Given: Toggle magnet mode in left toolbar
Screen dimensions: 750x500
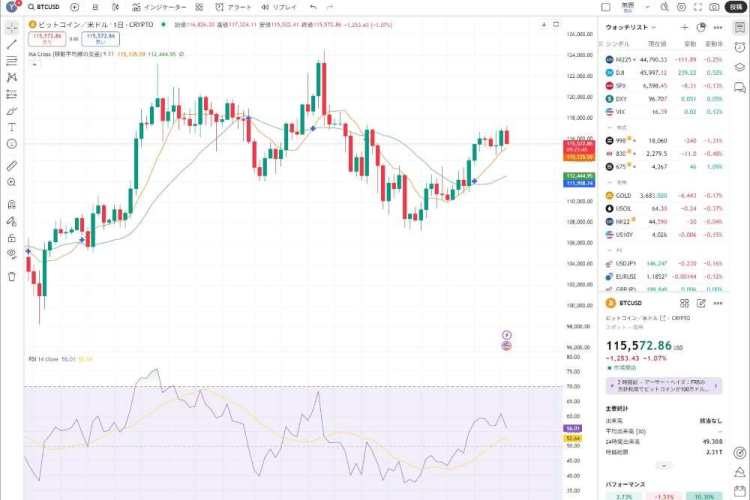Looking at the screenshot, I should 12,203.
